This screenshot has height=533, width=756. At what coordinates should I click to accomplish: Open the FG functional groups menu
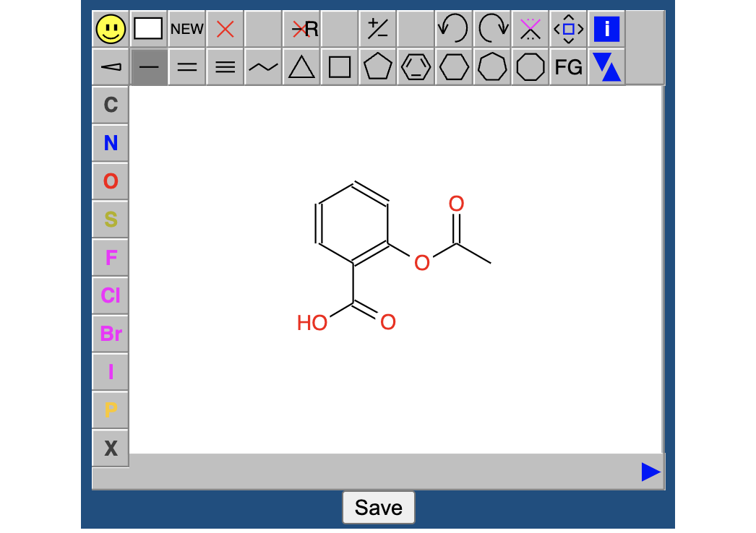pyautogui.click(x=569, y=68)
